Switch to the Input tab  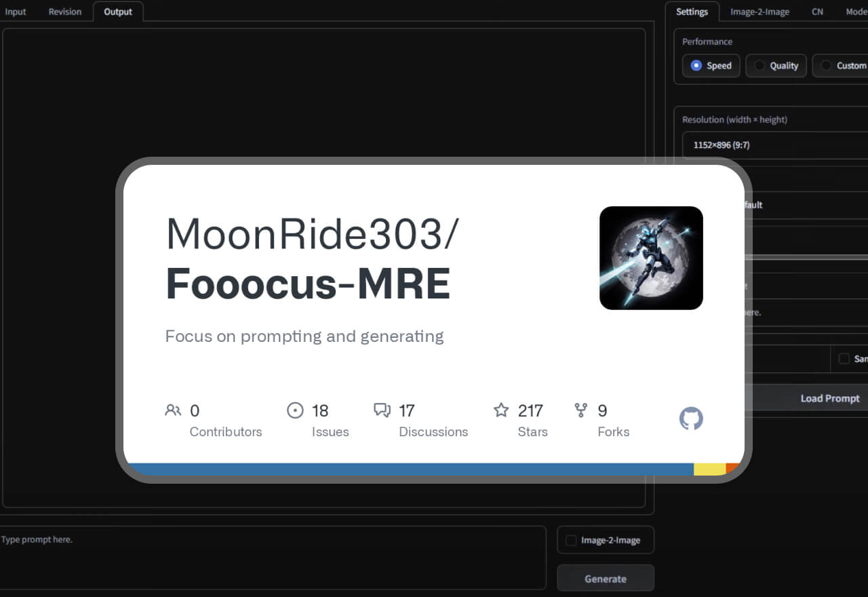(x=16, y=12)
